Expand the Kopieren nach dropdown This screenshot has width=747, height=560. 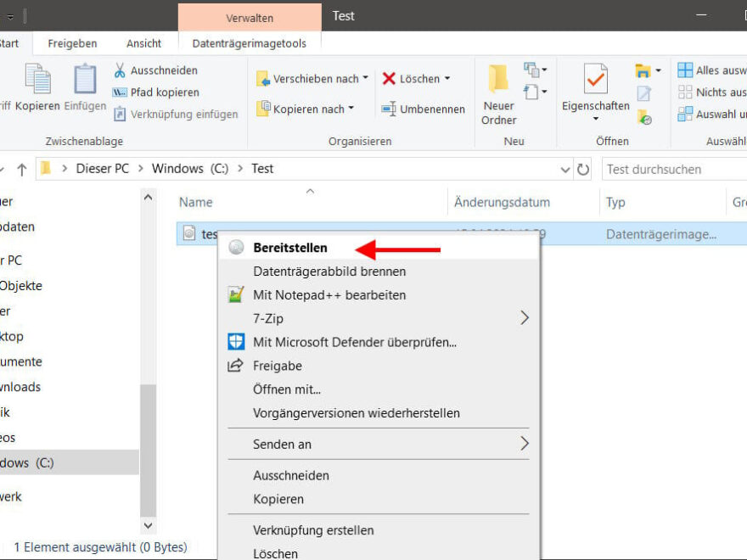click(351, 109)
